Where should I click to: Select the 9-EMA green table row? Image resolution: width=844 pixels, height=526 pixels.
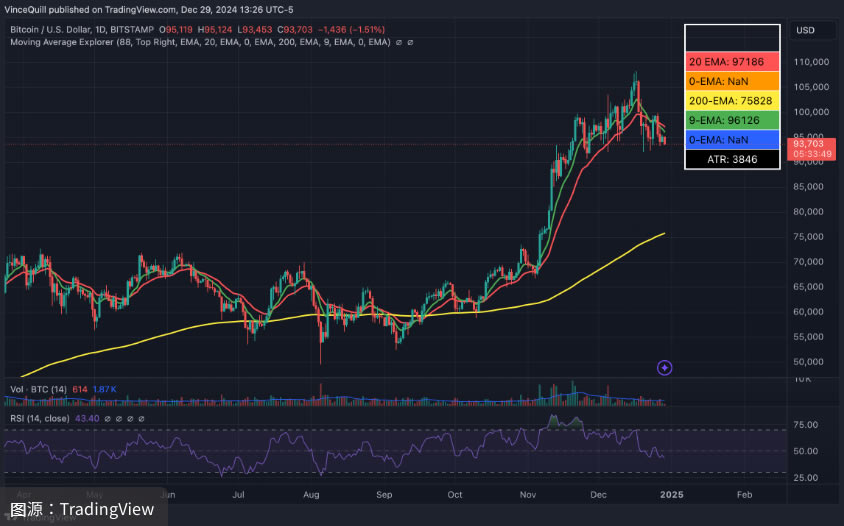(x=732, y=120)
